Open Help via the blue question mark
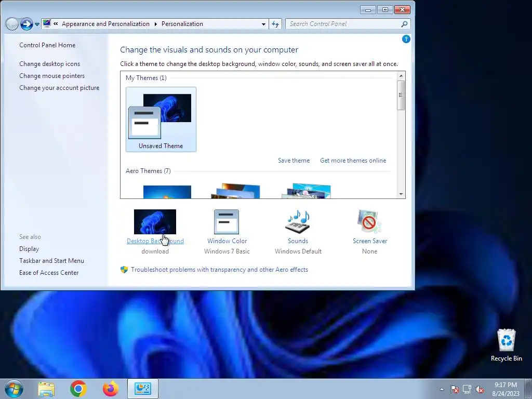Viewport: 532px width, 399px height. click(x=406, y=39)
